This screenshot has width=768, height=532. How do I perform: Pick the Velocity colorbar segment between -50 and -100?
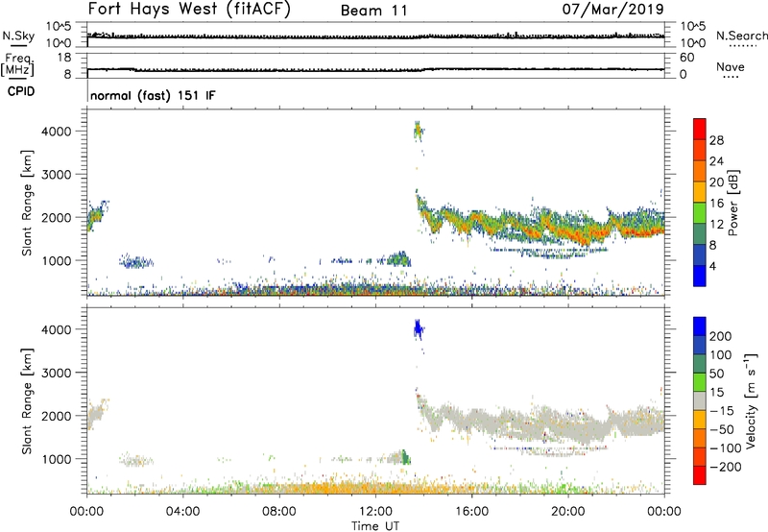click(700, 438)
